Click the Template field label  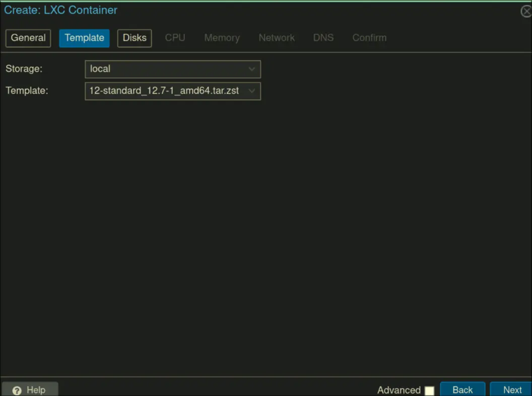[x=27, y=91]
